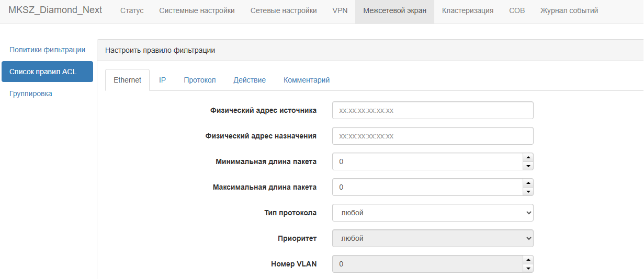The width and height of the screenshot is (644, 279).
Task: Switch to the Протокол tab
Action: pyautogui.click(x=200, y=80)
